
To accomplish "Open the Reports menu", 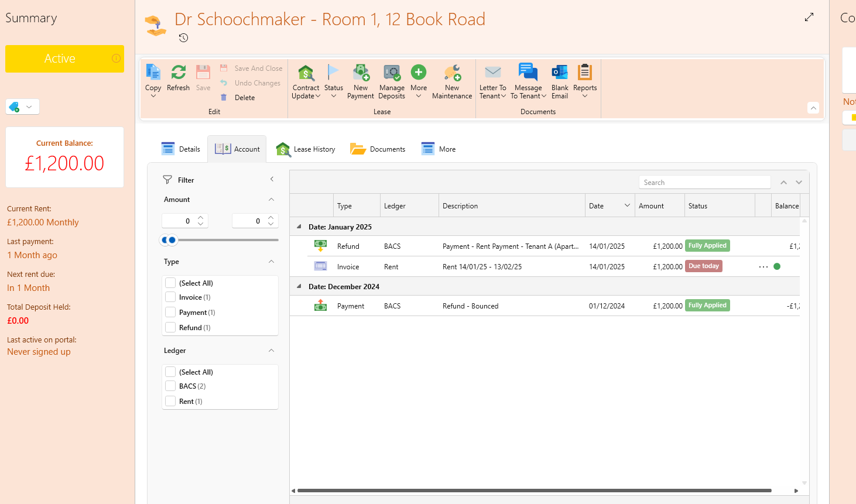I will 585,82.
